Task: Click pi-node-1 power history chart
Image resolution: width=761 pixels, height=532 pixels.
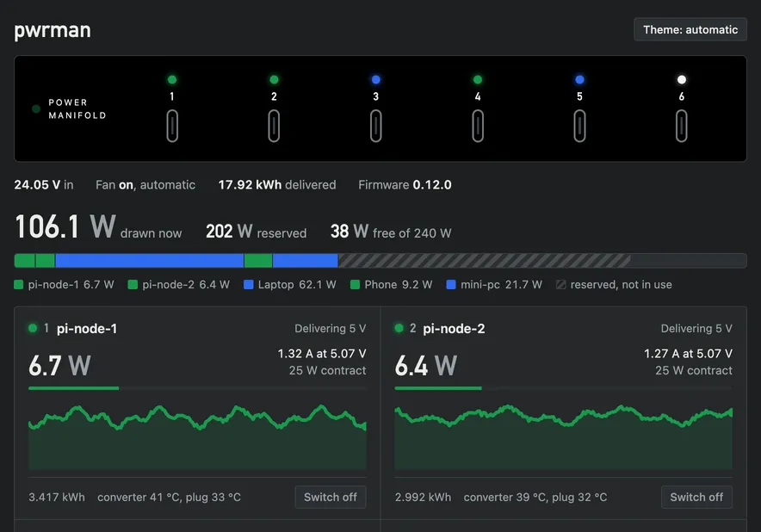Action: tap(197, 436)
